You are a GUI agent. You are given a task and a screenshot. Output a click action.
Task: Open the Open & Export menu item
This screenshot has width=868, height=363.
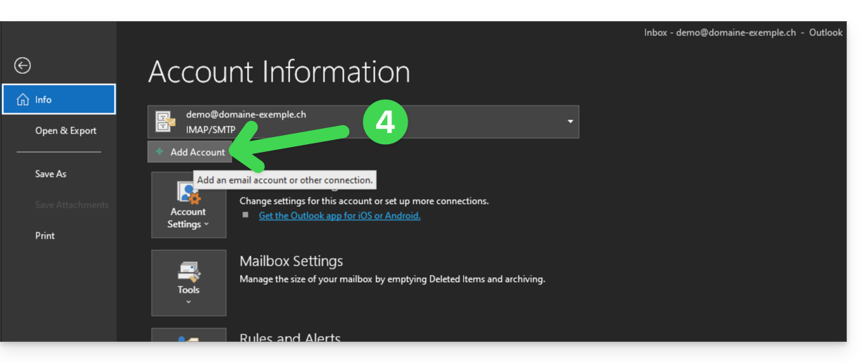point(65,131)
